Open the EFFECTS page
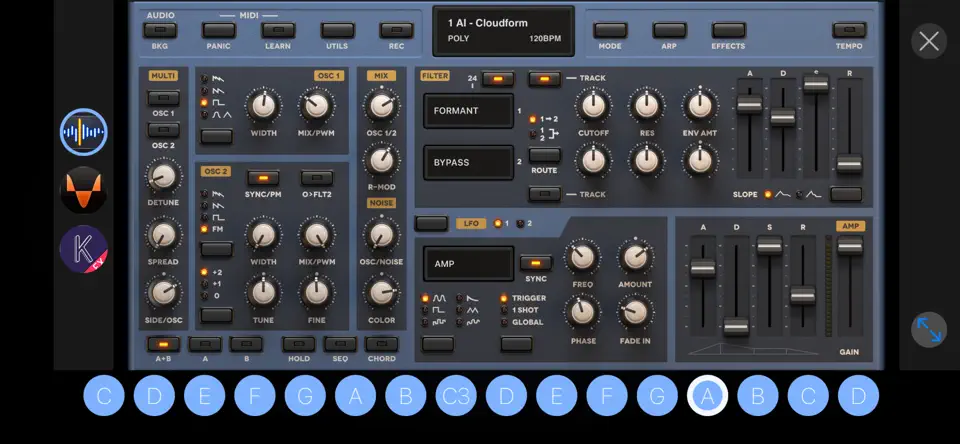 pyautogui.click(x=729, y=30)
